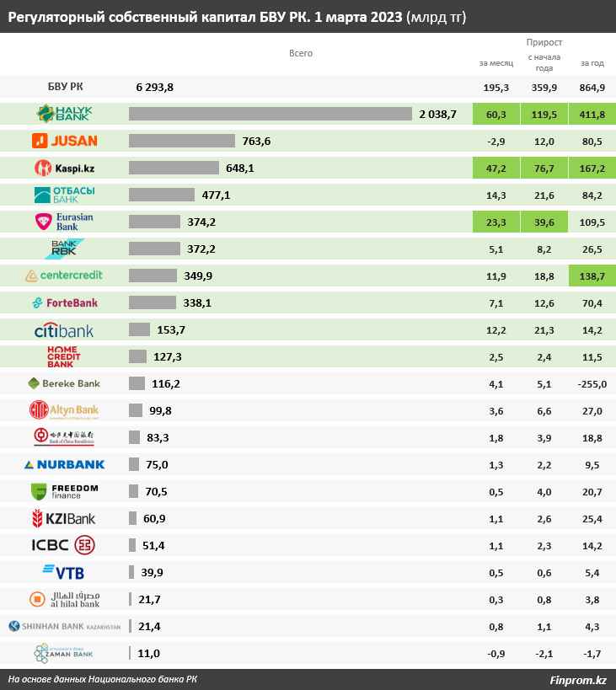Click the Bank RBK logo
Viewport: 616px width, 690px height.
[65, 249]
